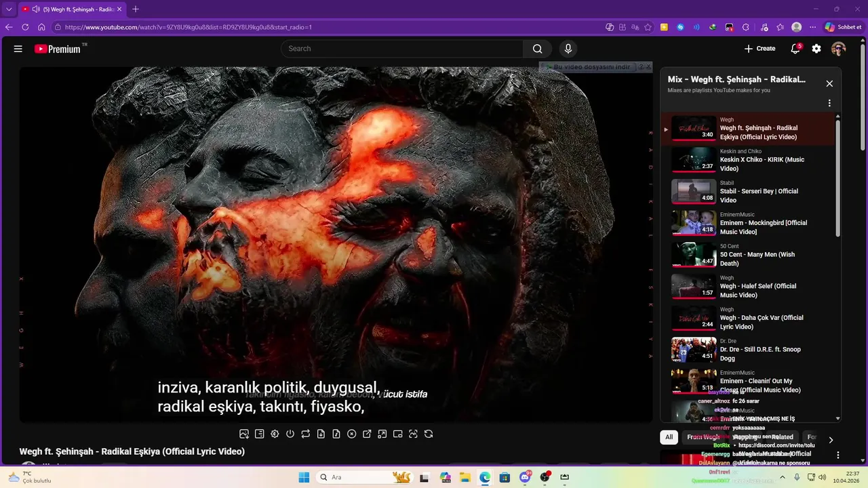Image resolution: width=868 pixels, height=488 pixels.
Task: Open a new browser tab
Action: click(x=136, y=9)
